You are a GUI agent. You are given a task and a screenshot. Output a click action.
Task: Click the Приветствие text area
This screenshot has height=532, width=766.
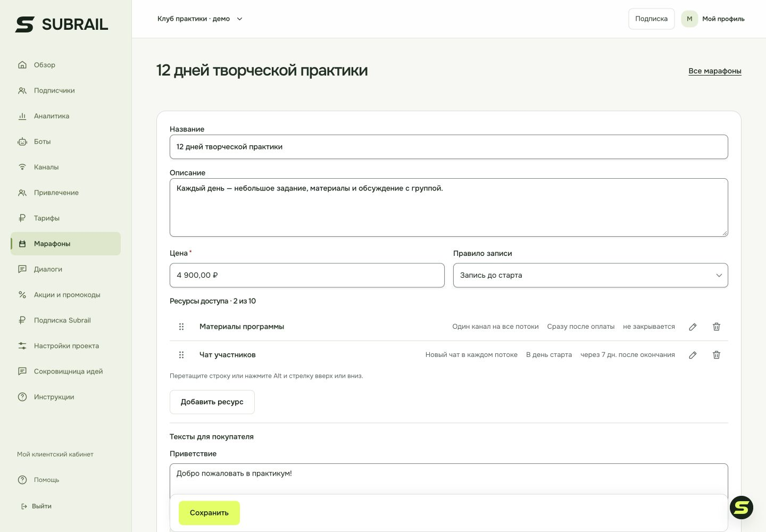coord(449,479)
